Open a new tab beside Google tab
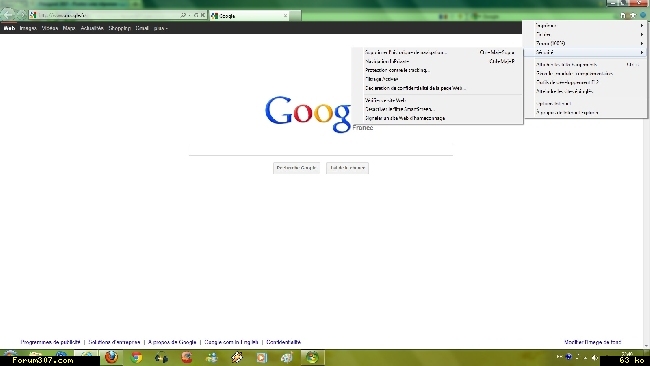The height and width of the screenshot is (366, 650). click(x=295, y=16)
